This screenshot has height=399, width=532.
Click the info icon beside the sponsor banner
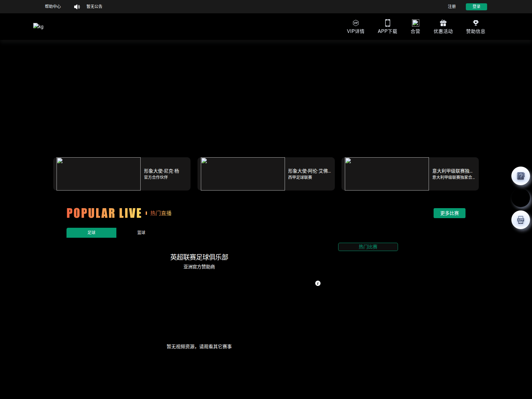(318, 283)
